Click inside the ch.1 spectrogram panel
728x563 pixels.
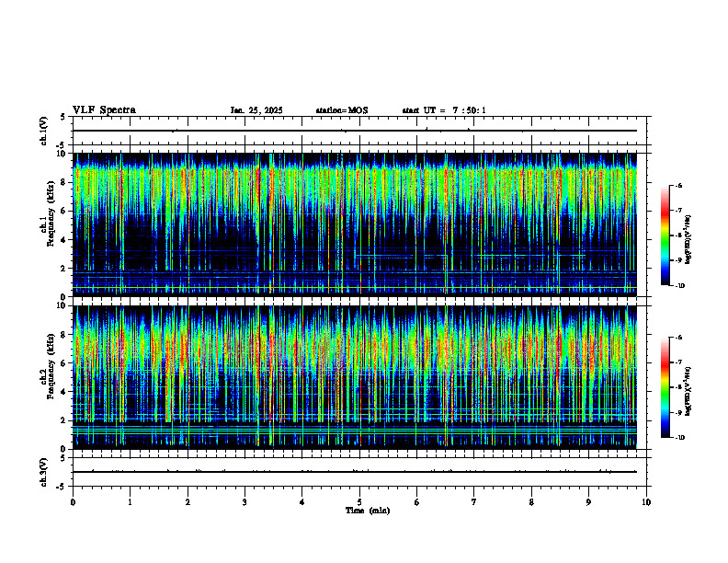pyautogui.click(x=355, y=224)
